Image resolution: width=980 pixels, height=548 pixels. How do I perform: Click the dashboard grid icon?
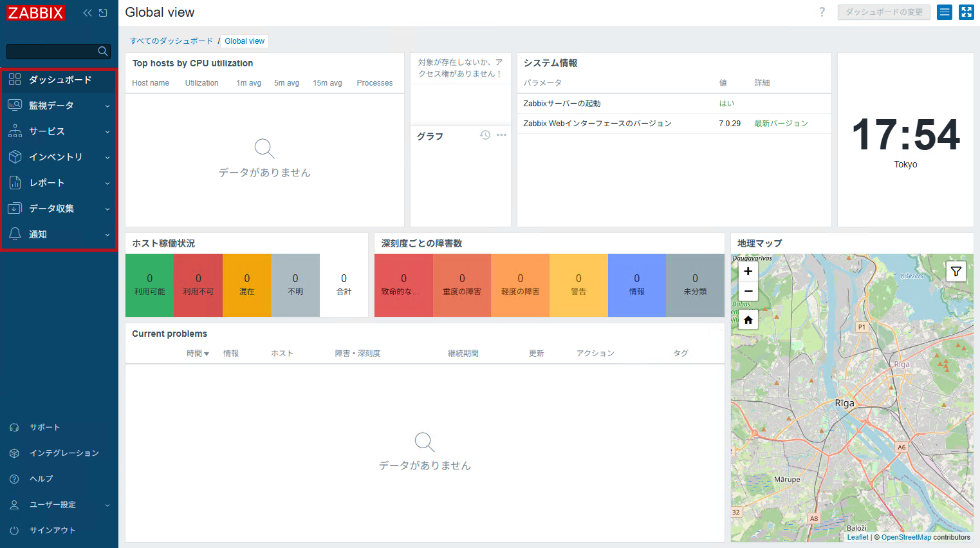pos(15,79)
